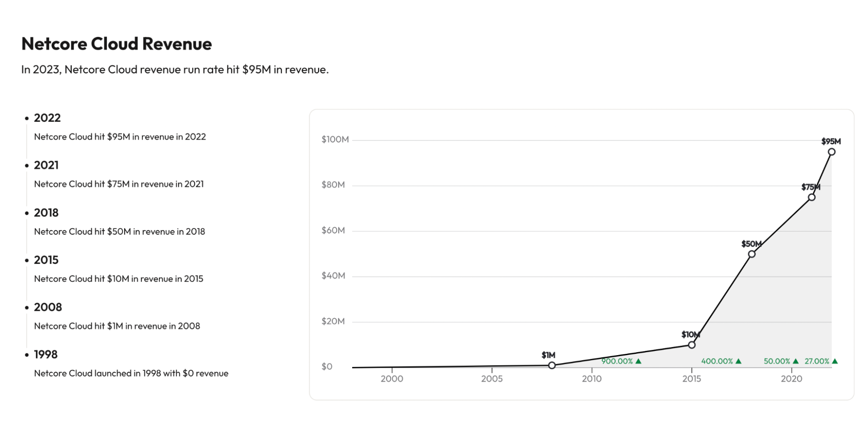Click the 2020 x-axis label
868x426 pixels.
(x=792, y=379)
